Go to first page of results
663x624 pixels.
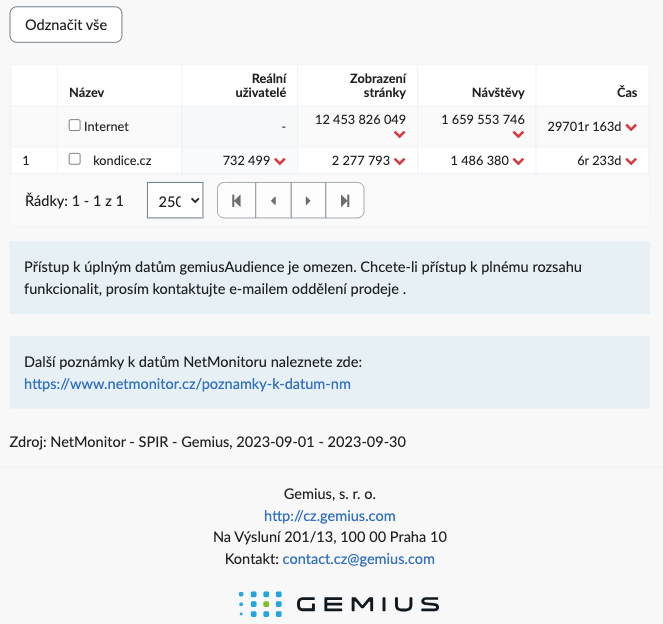pyautogui.click(x=236, y=200)
